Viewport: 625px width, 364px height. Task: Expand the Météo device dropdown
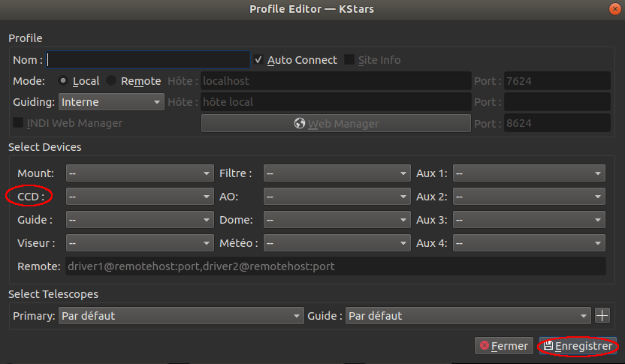point(337,243)
